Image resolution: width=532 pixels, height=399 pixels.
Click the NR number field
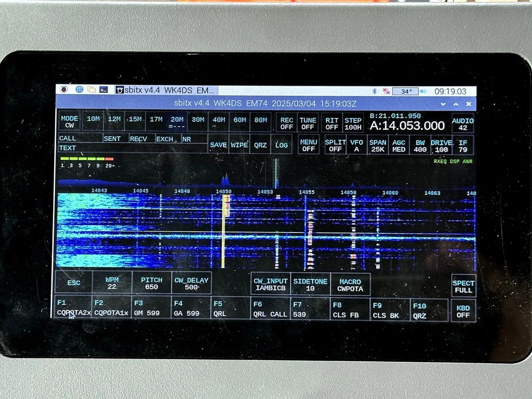[x=194, y=139]
